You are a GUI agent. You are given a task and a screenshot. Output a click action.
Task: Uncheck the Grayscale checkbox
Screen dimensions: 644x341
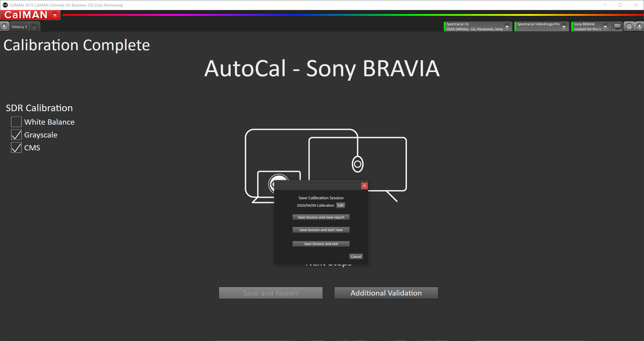16,135
